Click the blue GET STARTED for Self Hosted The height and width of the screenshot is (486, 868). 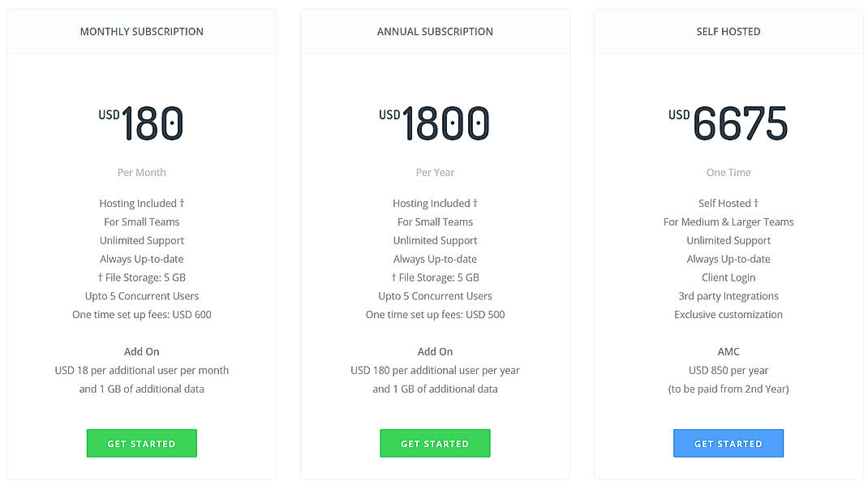point(728,443)
